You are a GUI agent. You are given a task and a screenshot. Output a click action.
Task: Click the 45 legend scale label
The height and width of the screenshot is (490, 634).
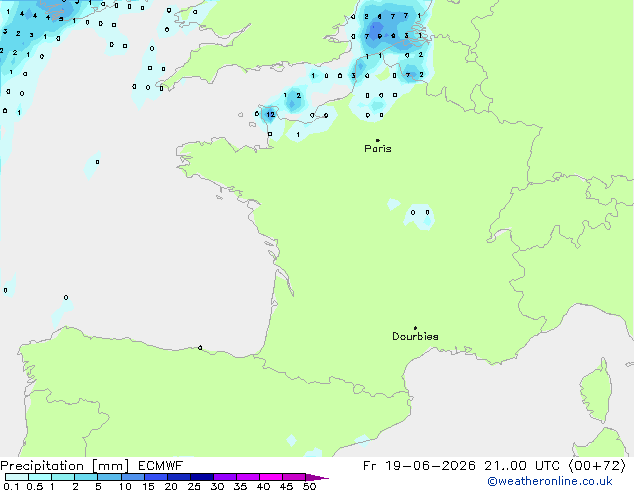click(x=286, y=486)
